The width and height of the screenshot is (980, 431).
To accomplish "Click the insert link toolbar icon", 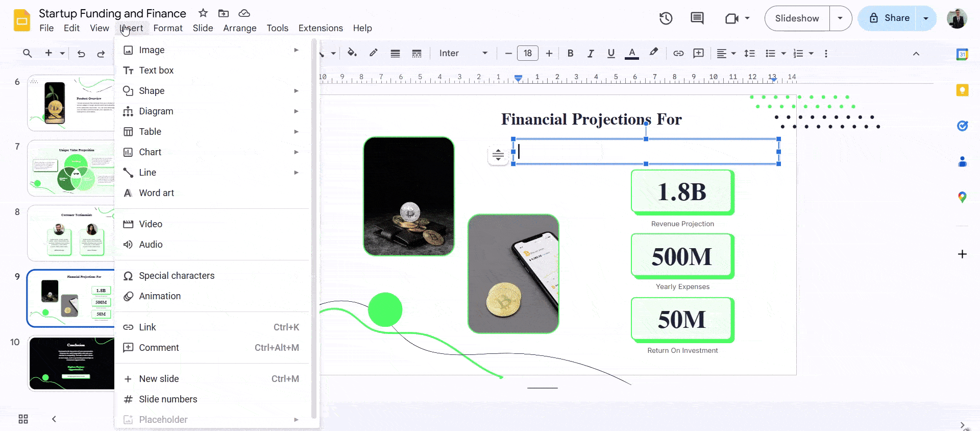I will click(x=678, y=53).
